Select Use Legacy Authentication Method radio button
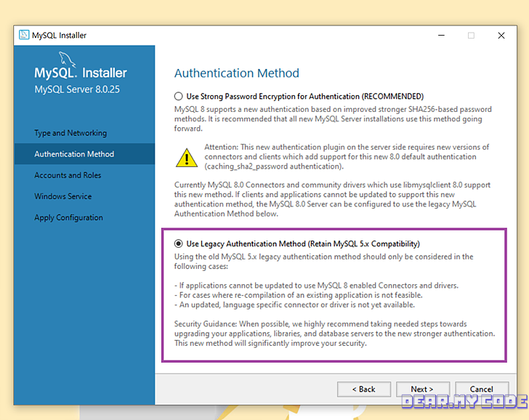 pyautogui.click(x=179, y=243)
